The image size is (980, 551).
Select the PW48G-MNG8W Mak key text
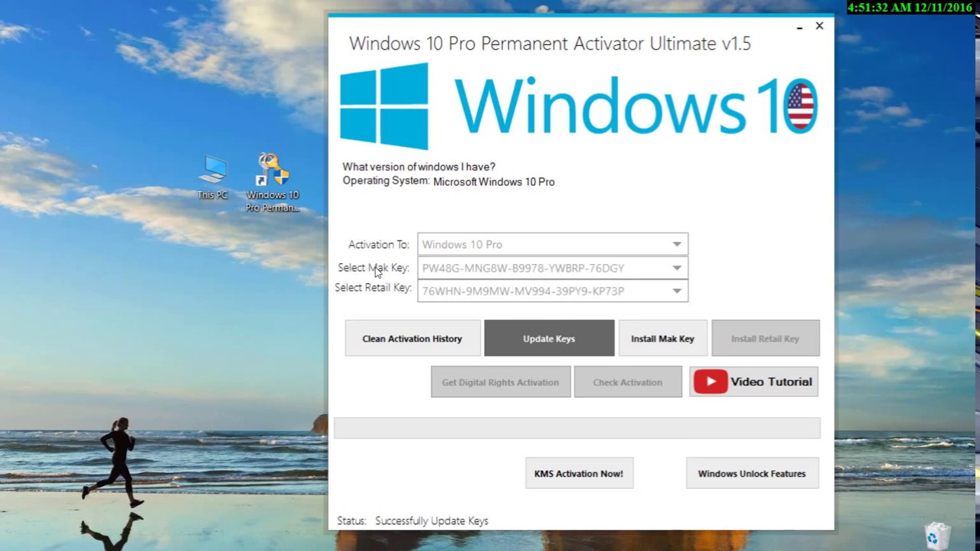click(523, 268)
